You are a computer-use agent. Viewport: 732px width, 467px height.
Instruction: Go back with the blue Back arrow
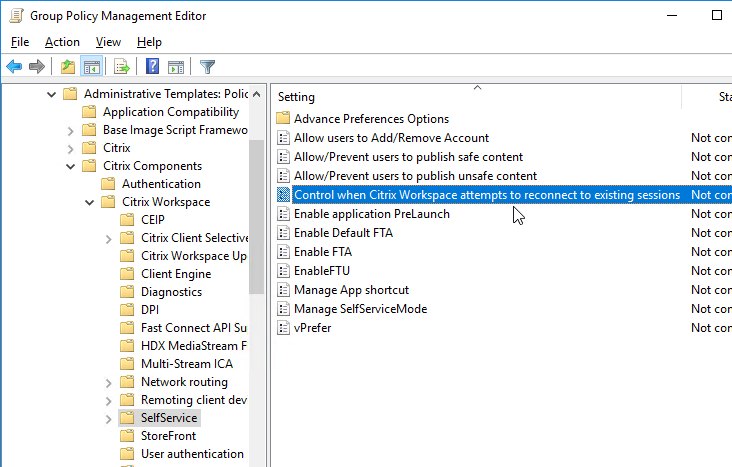(x=14, y=67)
